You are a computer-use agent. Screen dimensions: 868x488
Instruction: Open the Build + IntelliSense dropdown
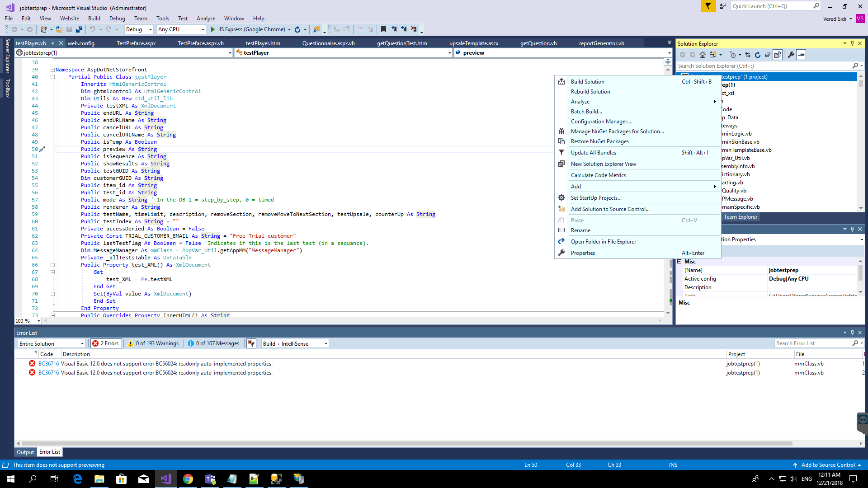pos(294,343)
